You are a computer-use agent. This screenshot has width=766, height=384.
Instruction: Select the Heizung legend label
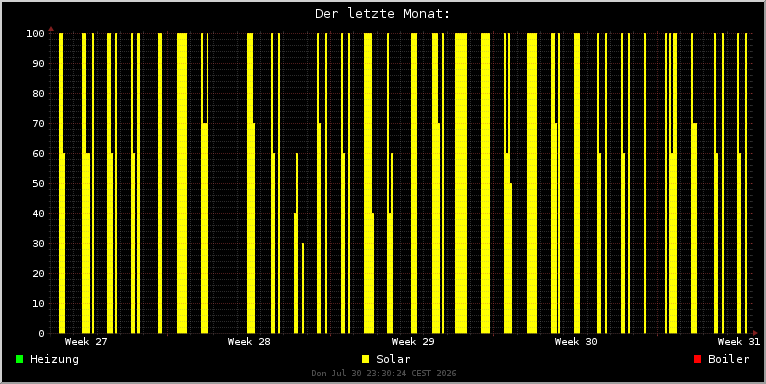click(x=54, y=360)
